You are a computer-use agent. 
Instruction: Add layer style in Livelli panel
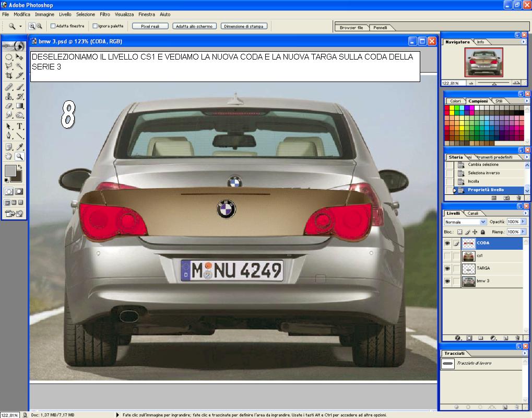tap(458, 338)
